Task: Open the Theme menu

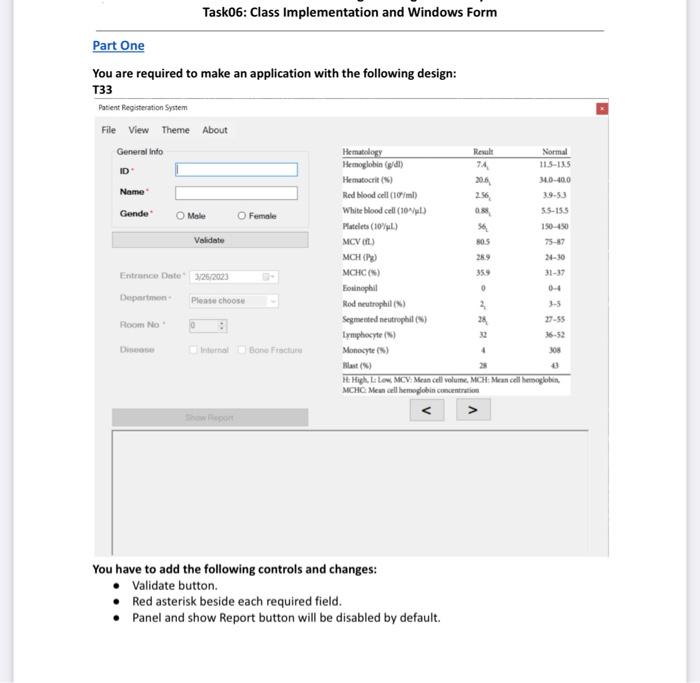Action: [175, 130]
